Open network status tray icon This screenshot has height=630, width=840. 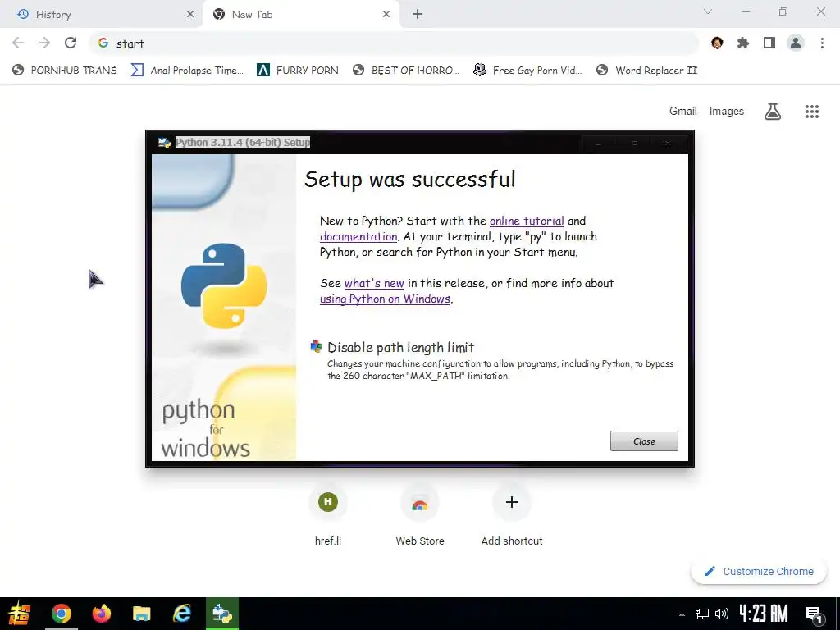[x=702, y=614]
